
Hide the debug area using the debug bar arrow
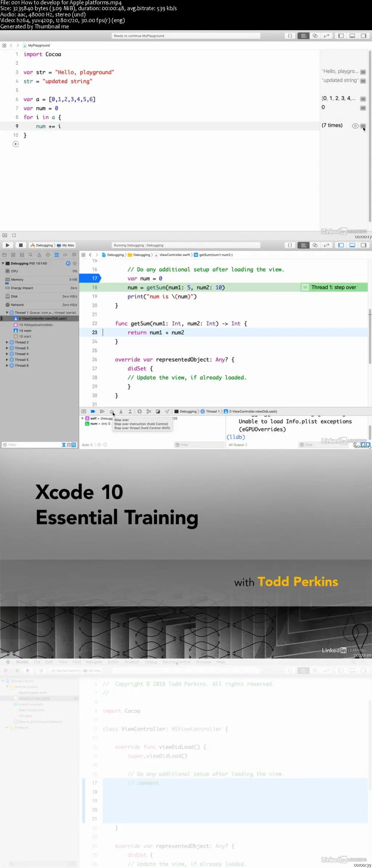click(84, 411)
